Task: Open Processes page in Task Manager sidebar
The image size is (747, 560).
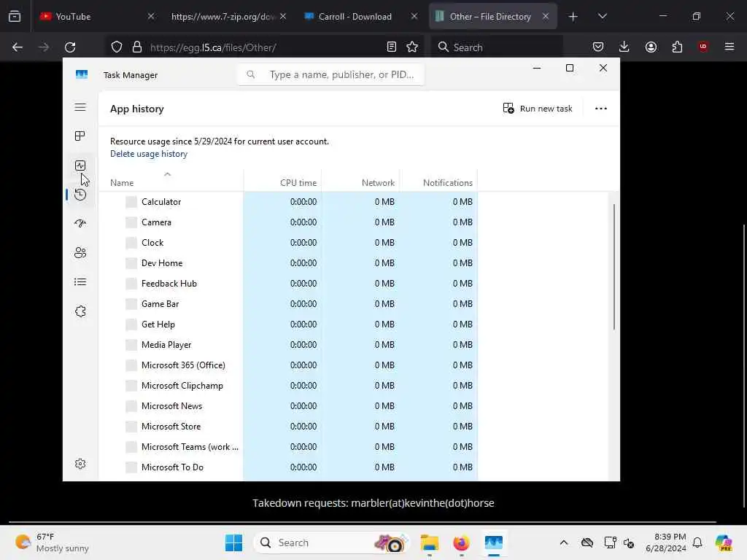Action: (x=80, y=136)
